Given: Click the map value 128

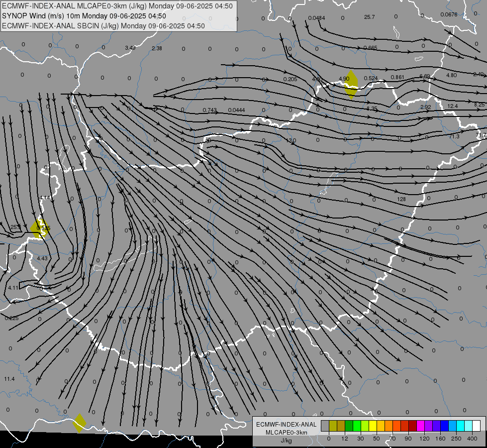Looking at the screenshot, I should pos(401,199).
